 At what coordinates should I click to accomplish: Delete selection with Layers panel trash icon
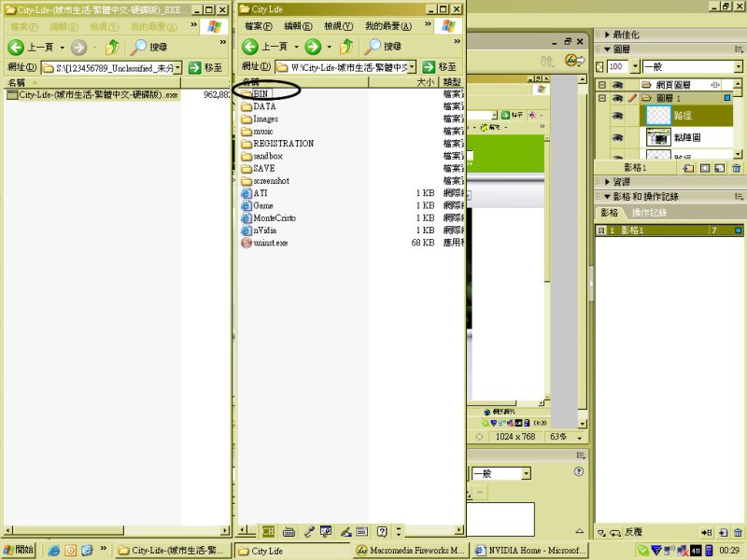click(x=737, y=168)
